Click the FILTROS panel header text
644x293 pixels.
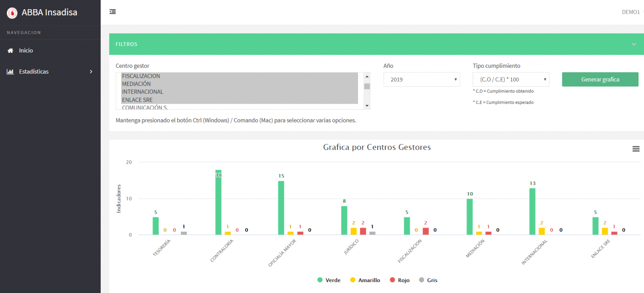tap(127, 44)
